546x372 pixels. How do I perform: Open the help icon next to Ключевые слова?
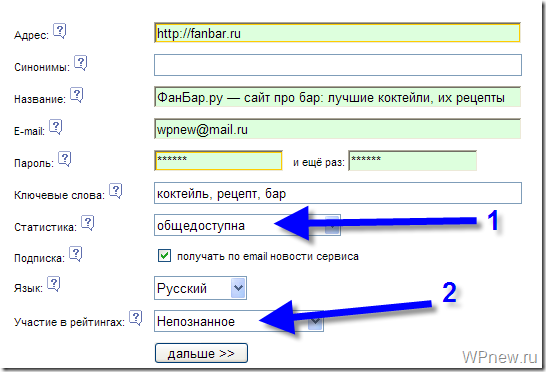[116, 191]
